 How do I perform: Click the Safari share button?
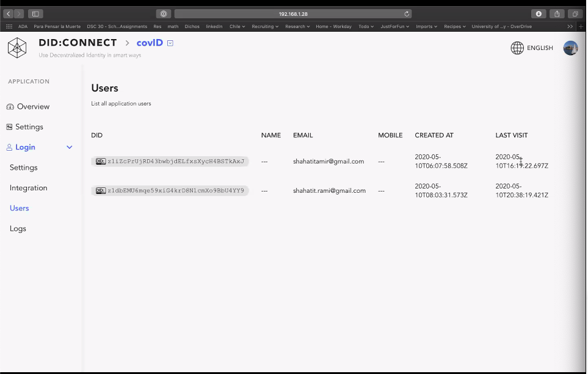coord(557,13)
